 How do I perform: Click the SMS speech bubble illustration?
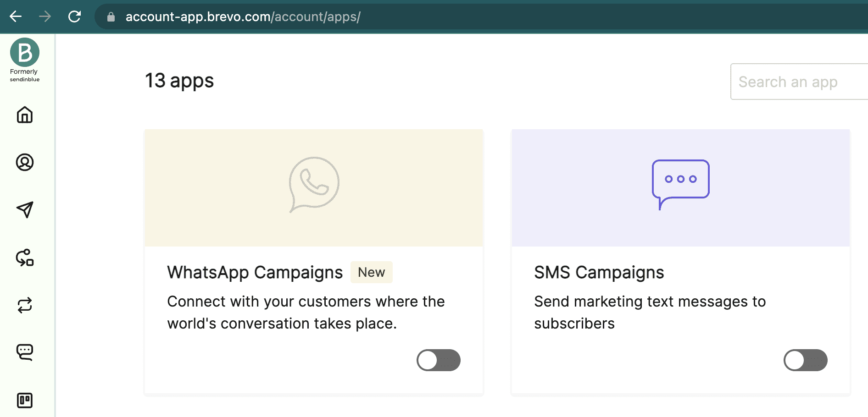coord(680,181)
